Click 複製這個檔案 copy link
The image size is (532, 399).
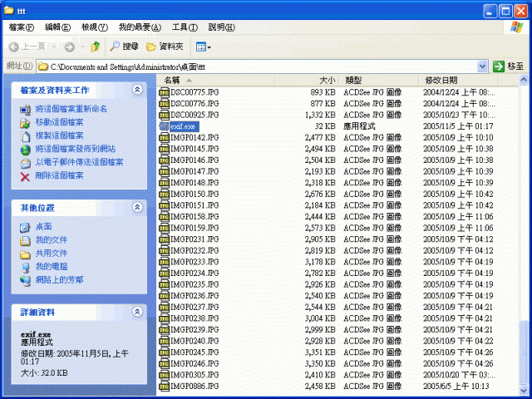59,135
